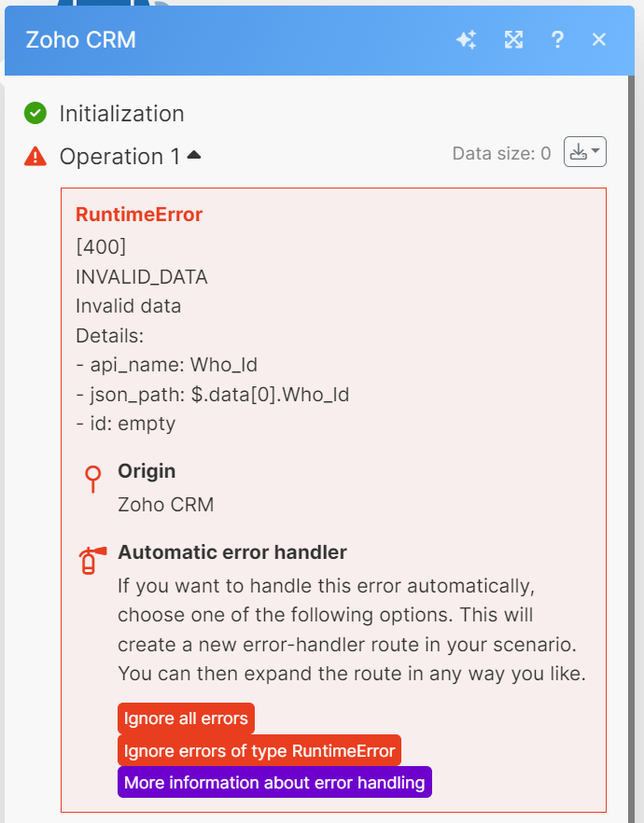Expand panel with the fullscreen arrows icon
Screen dimensions: 644x823
(512, 39)
